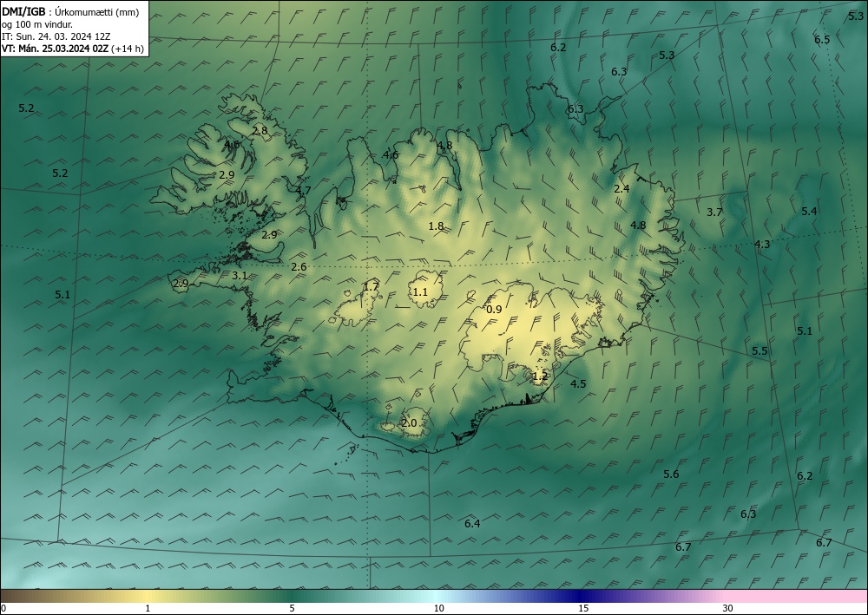868x615 pixels.
Task: Click the 1.2 value in the southeast
Action: pyautogui.click(x=540, y=376)
